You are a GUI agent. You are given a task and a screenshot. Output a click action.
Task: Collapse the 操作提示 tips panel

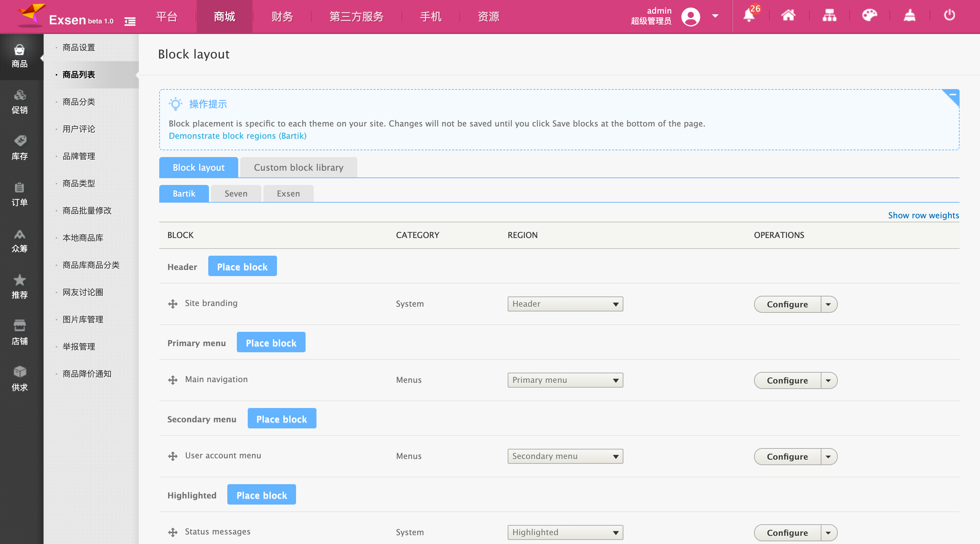tap(952, 96)
